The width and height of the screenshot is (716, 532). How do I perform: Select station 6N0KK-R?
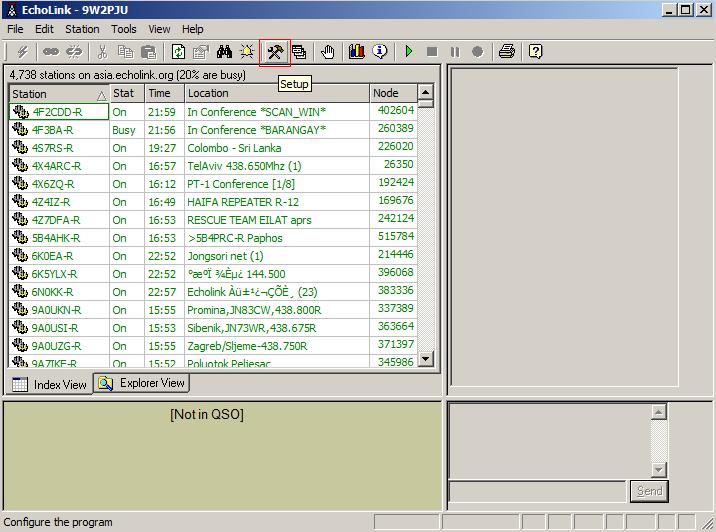pos(52,292)
